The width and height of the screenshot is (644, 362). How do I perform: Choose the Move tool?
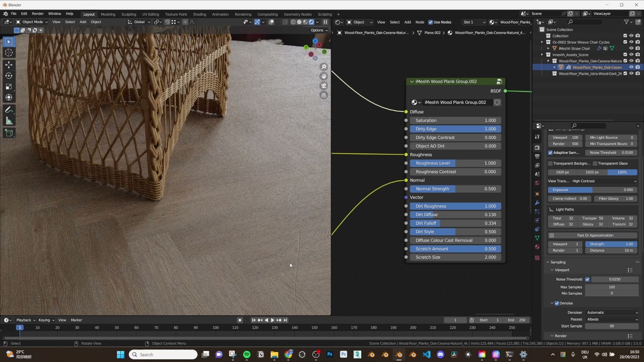pos(9,65)
